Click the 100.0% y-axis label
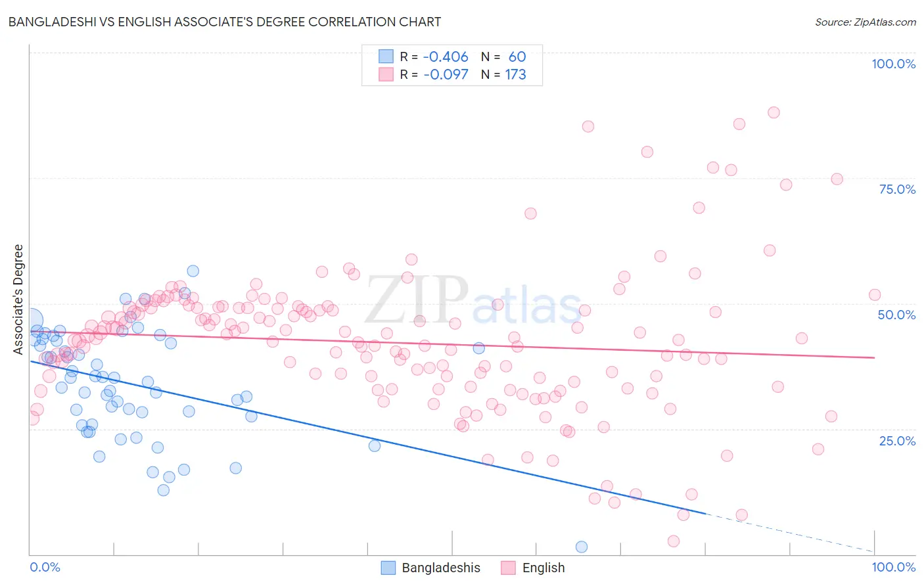The image size is (924, 586). coord(894,64)
